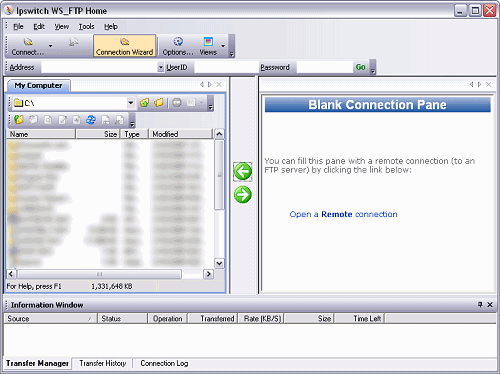Open file actions toolbar overflow options
The width and height of the screenshot is (500, 374).
point(132,120)
